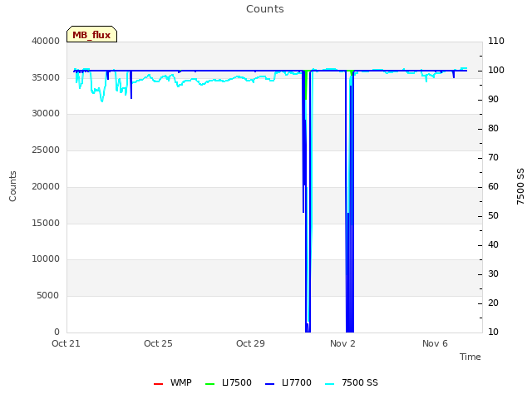Click the 5000 left axis tick label
Image resolution: width=532 pixels, height=399 pixels.
tap(48, 296)
